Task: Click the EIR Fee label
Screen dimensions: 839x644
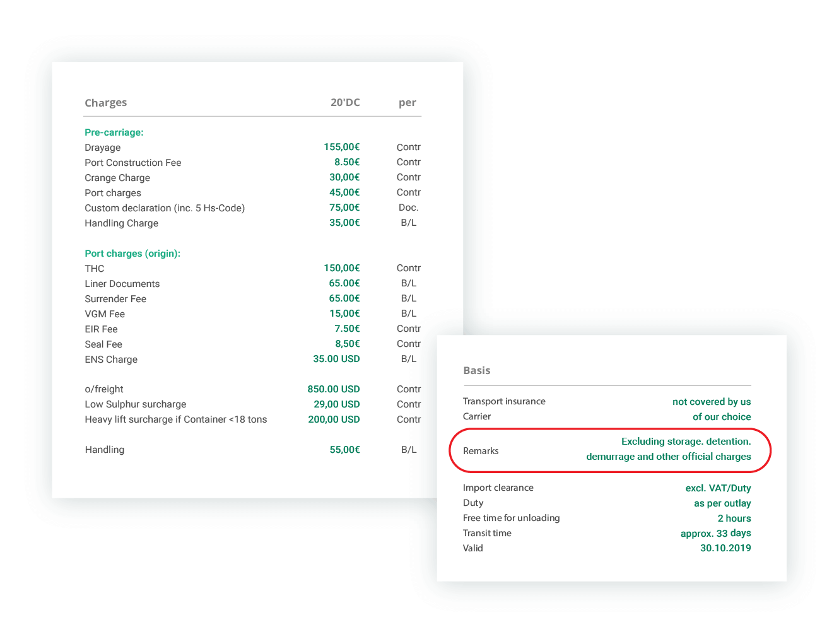Action: (101, 329)
